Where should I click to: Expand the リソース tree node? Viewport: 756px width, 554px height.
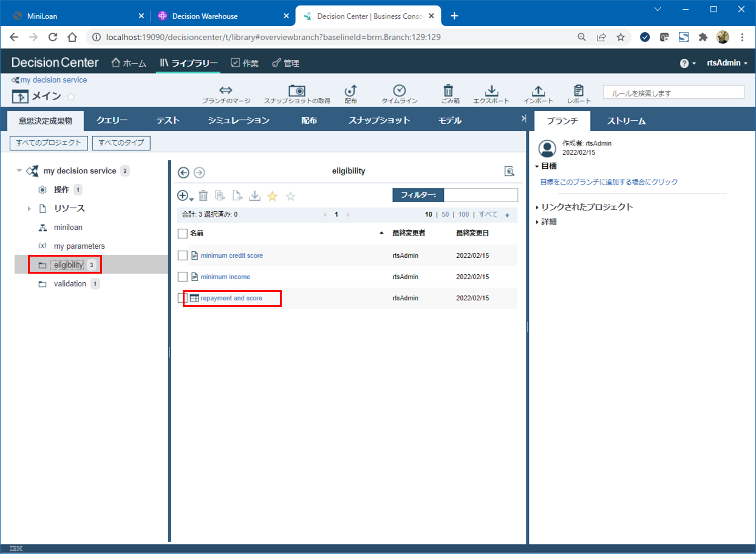(29, 209)
